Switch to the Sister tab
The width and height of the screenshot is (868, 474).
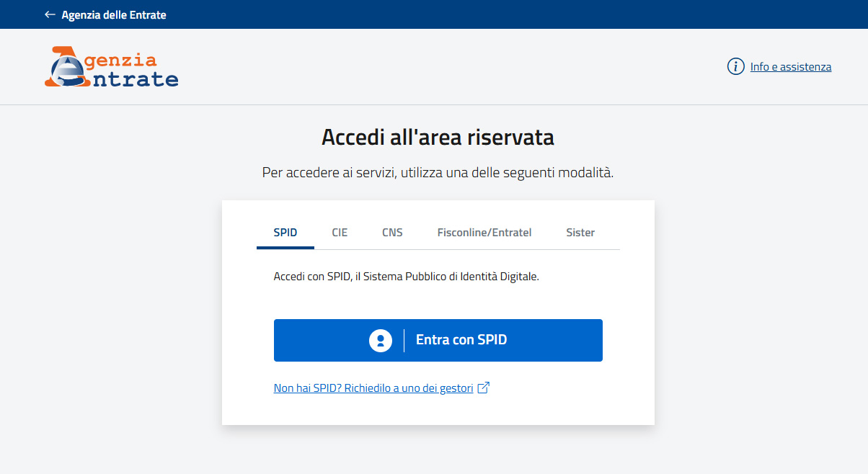pos(580,233)
